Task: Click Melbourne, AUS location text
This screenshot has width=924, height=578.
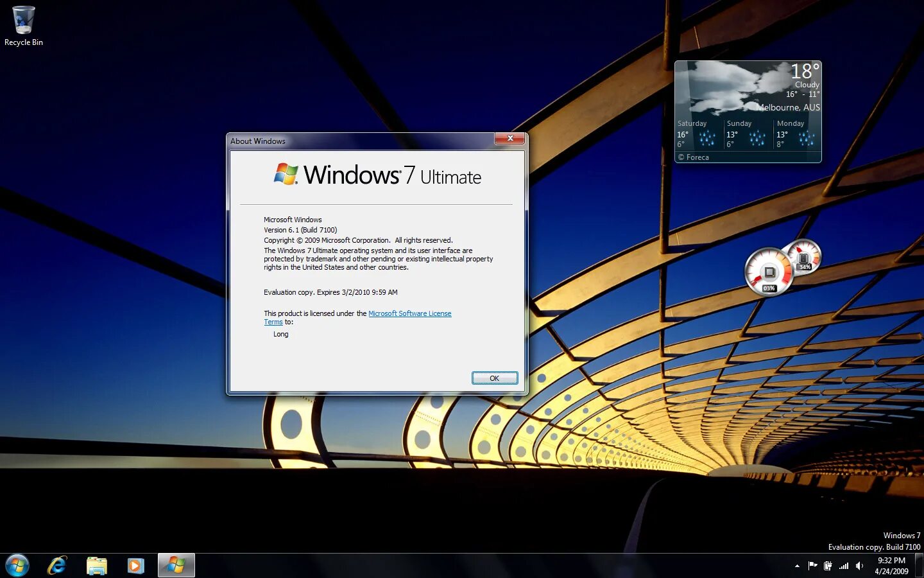Action: pos(788,107)
